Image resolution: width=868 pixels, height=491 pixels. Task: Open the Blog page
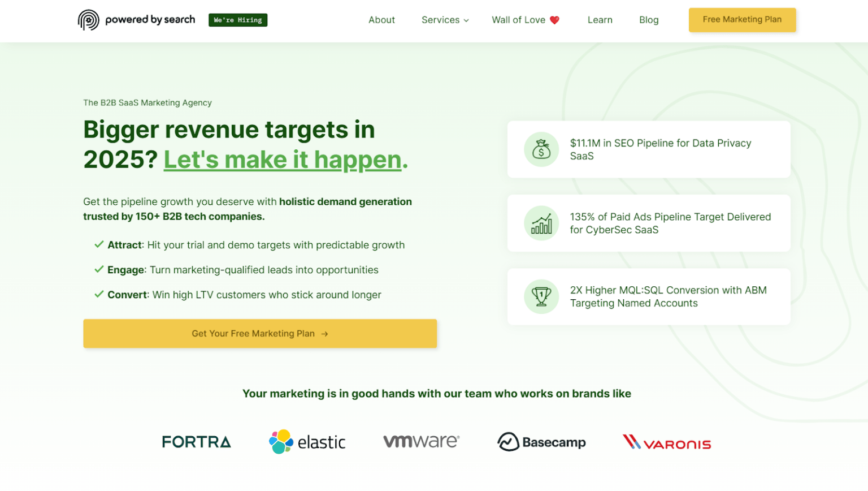(x=648, y=20)
